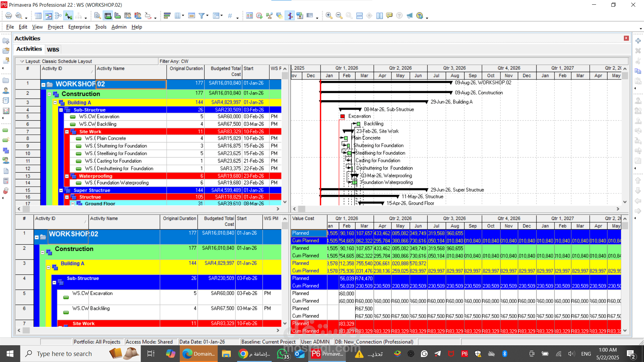Click the Copy icon in right command bar
The height and width of the screenshot is (362, 644).
(x=638, y=71)
